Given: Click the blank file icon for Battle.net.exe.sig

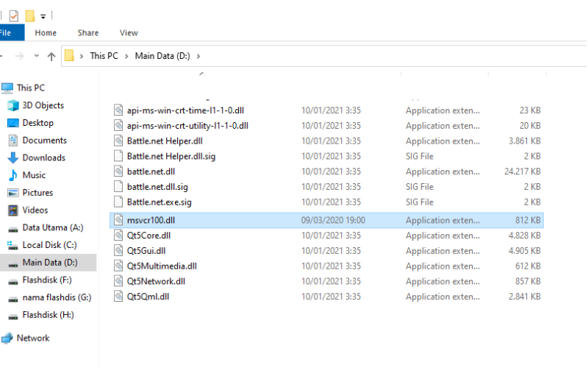Looking at the screenshot, I should (118, 202).
